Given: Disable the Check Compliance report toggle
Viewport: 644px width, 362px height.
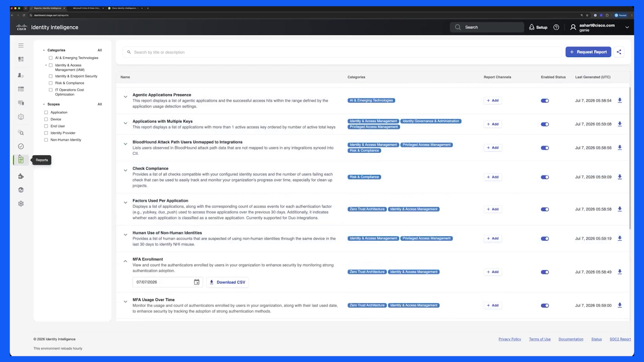Looking at the screenshot, I should tap(545, 177).
